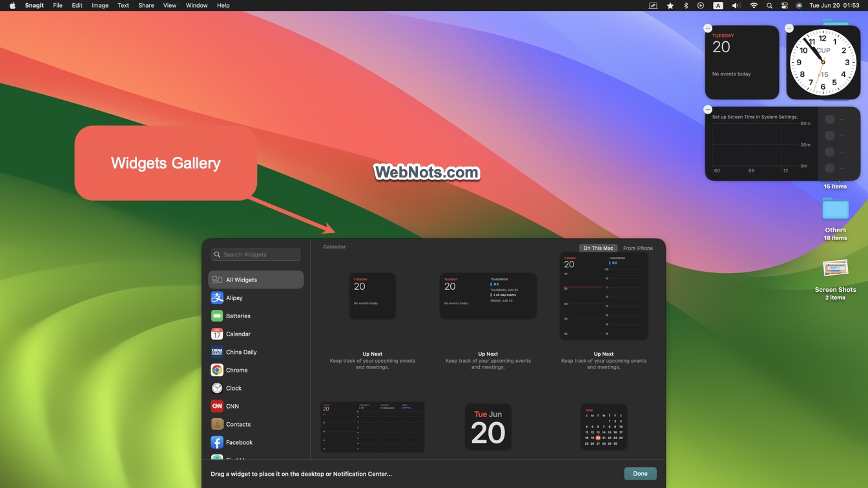868x488 pixels.
Task: Open the Edit menu
Action: tap(77, 5)
